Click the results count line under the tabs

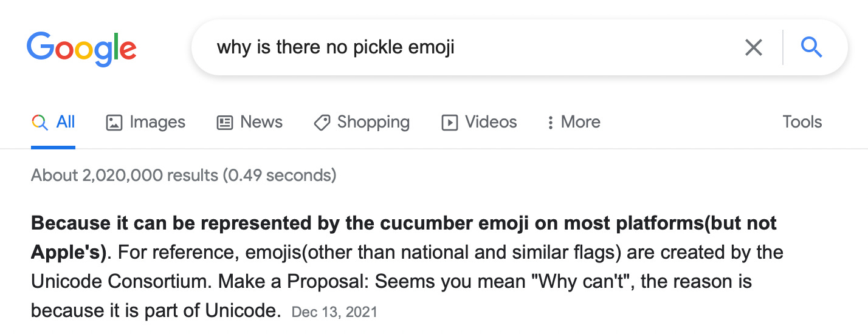click(x=184, y=176)
